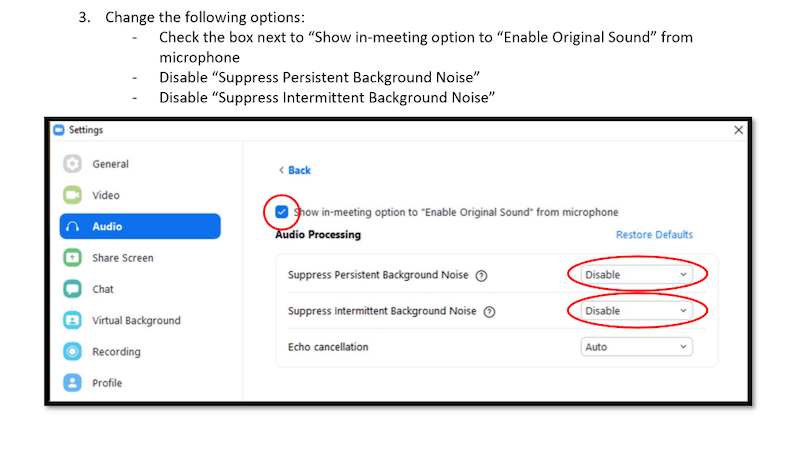Viewport: 800px width, 474px height.
Task: Open the Chat bubble icon
Action: [72, 289]
